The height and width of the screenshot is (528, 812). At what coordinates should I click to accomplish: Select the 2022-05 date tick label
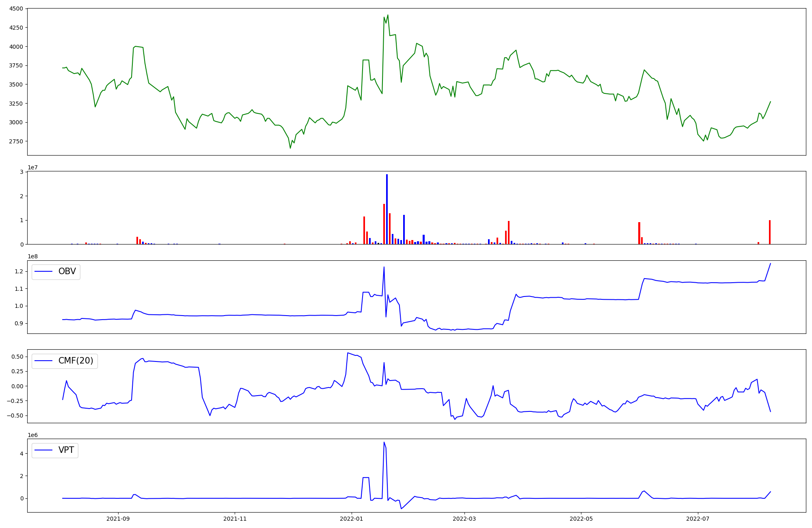tap(581, 519)
